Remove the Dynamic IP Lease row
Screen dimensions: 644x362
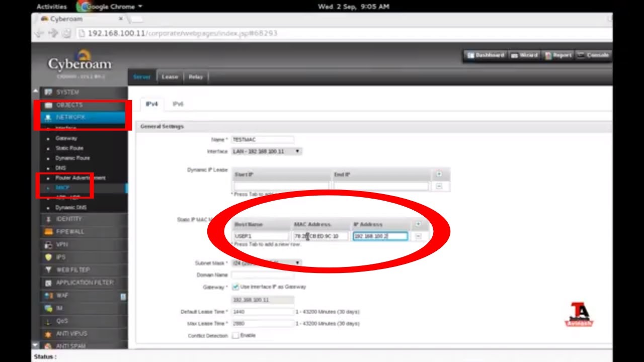pyautogui.click(x=439, y=186)
